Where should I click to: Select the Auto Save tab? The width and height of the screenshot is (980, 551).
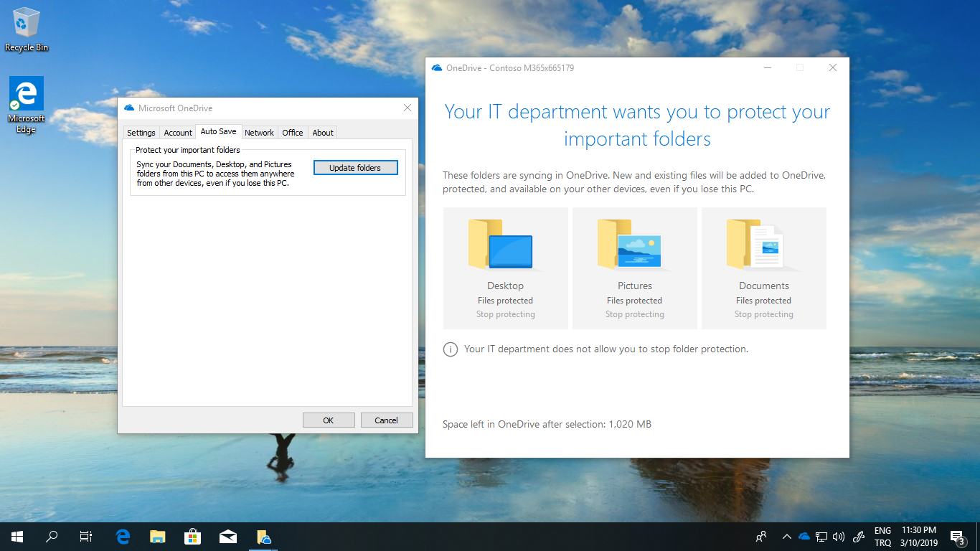[218, 131]
